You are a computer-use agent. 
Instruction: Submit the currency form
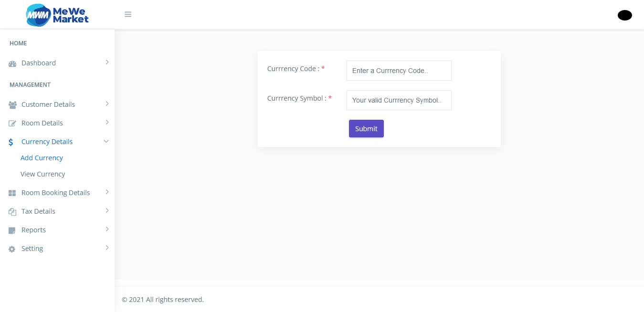pyautogui.click(x=366, y=128)
